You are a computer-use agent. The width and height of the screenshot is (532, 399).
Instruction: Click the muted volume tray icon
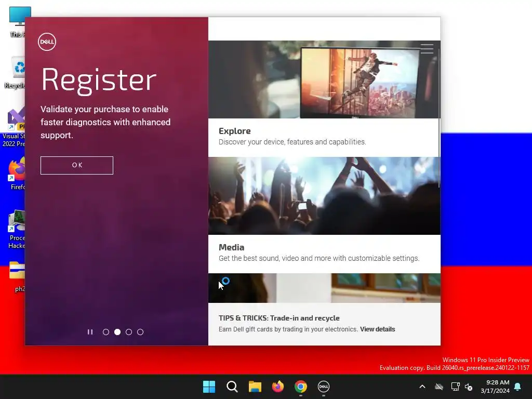[469, 387]
